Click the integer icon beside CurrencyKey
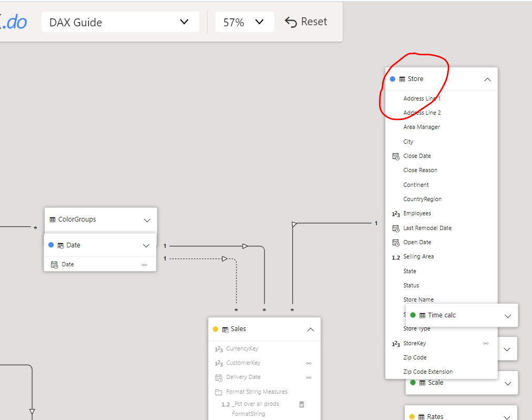This screenshot has height=420, width=532. tap(219, 349)
